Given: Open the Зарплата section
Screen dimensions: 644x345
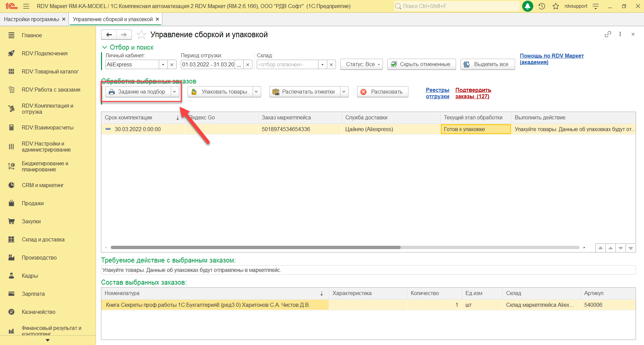Looking at the screenshot, I should click(x=48, y=294).
